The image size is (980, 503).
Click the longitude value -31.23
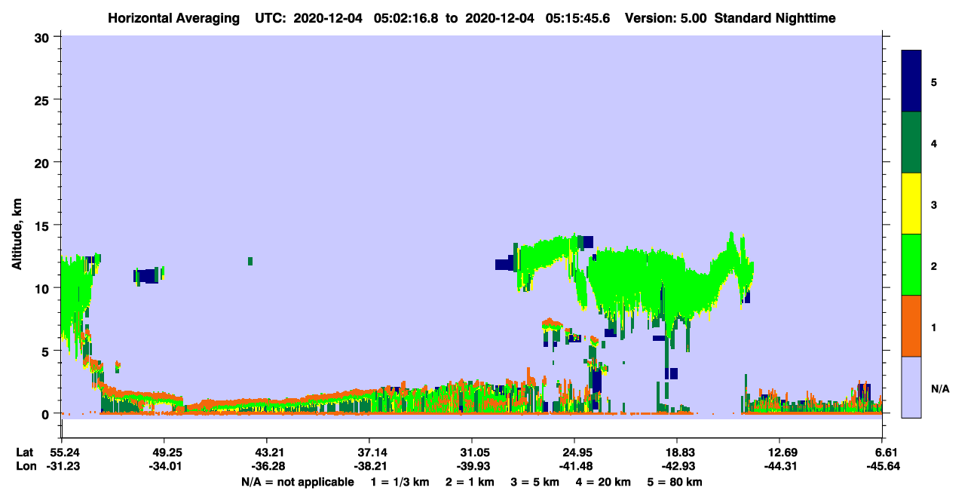point(63,465)
